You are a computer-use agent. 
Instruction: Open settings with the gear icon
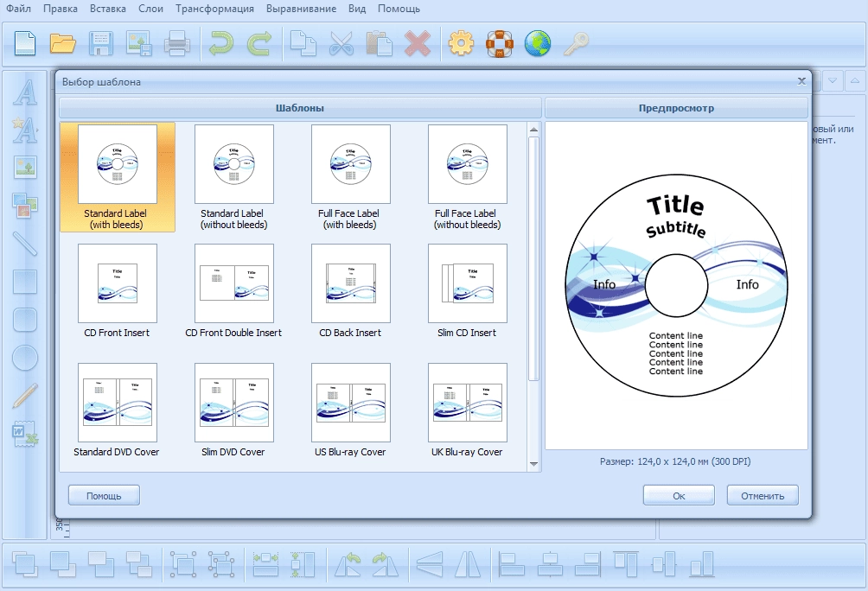coord(461,43)
